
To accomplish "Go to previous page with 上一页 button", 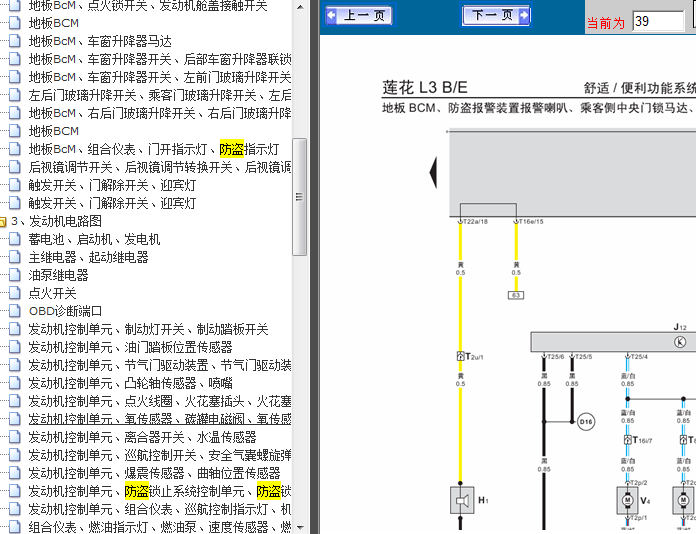I will coord(359,15).
